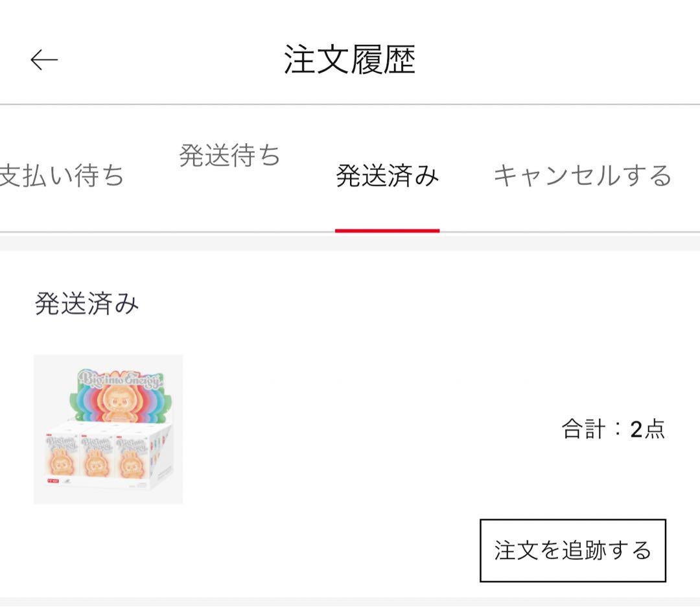Tap the middle blind box in product image
Image resolution: width=700 pixels, height=607 pixels.
[x=99, y=462]
